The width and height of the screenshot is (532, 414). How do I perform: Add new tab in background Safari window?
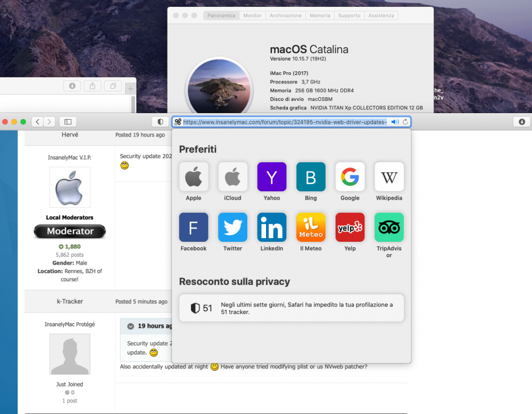130,89
